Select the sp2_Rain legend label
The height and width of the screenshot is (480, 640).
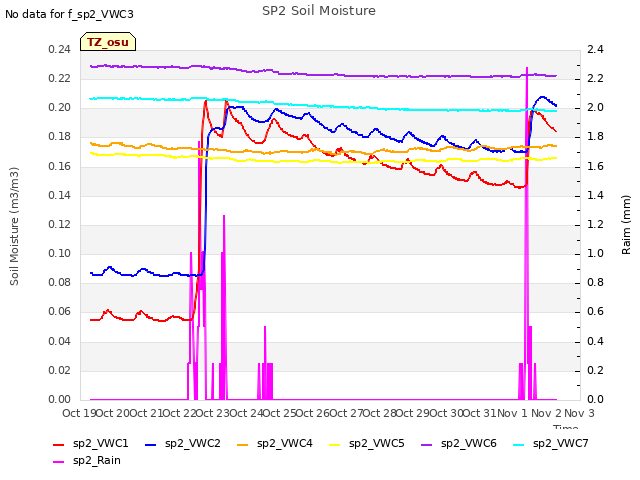[x=97, y=460]
